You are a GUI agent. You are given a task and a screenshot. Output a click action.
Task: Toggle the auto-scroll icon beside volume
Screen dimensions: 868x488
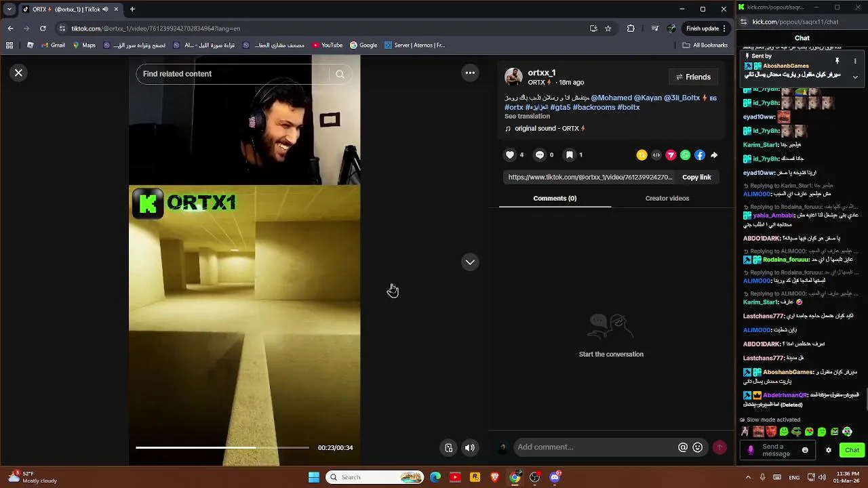[x=448, y=447]
